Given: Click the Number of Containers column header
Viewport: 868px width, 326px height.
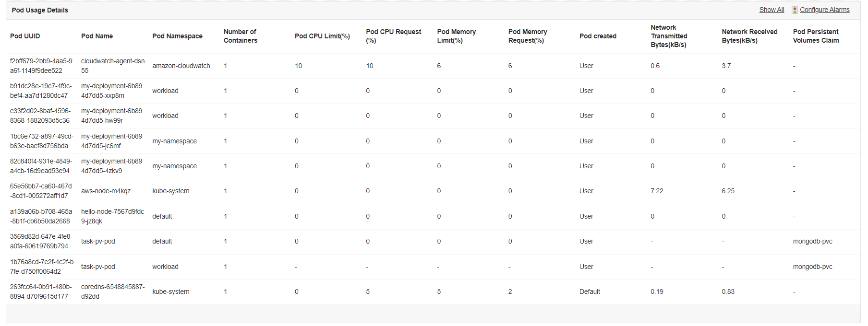Looking at the screenshot, I should [x=240, y=36].
